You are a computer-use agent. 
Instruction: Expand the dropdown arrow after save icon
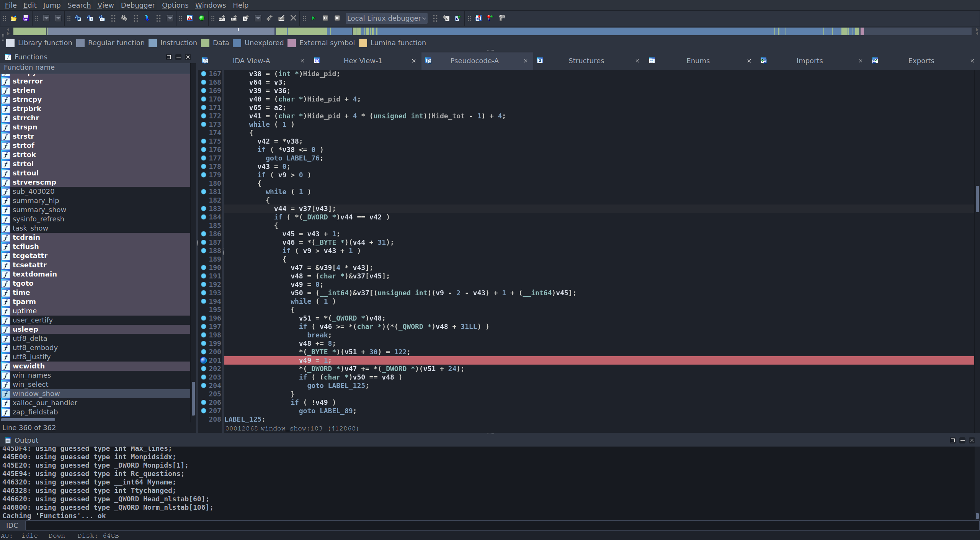pos(46,18)
